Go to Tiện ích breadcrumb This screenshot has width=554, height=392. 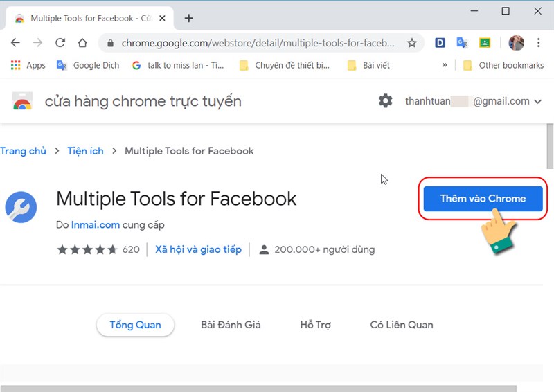pos(85,151)
